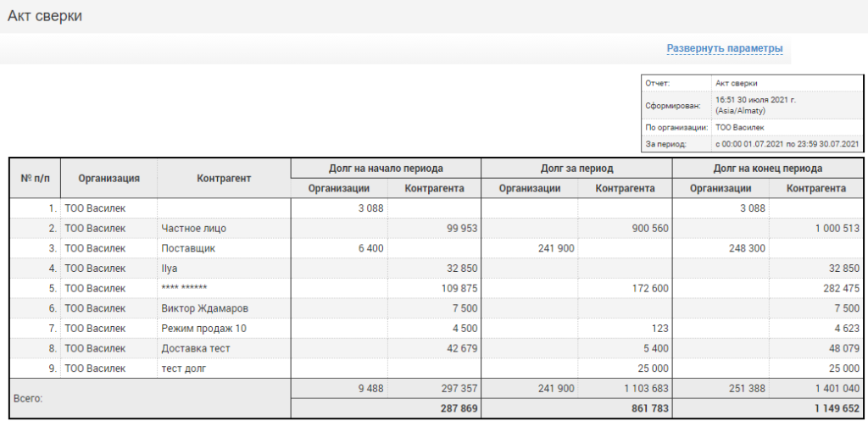
Task: Click the Контрагент column header
Action: (224, 178)
